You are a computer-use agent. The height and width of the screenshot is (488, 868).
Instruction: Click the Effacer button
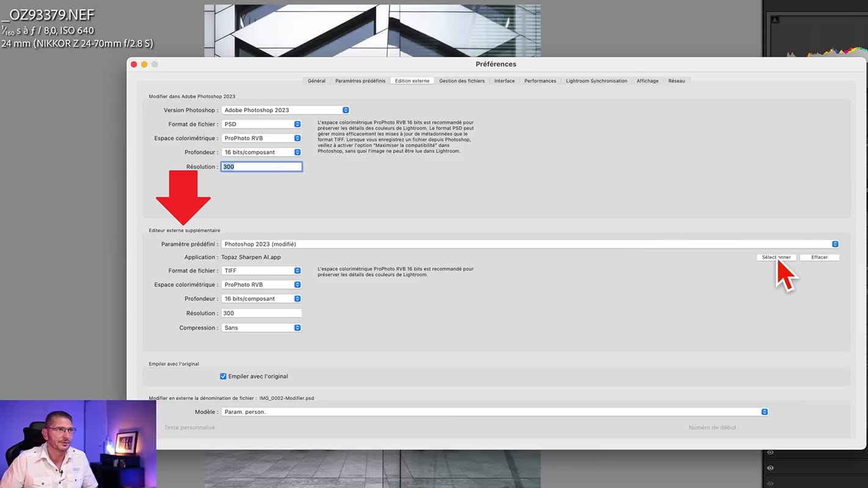pyautogui.click(x=819, y=257)
